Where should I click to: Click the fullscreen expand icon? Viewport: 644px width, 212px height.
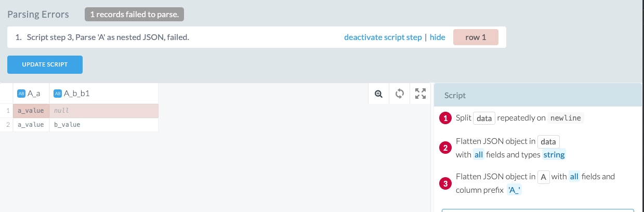coord(420,94)
